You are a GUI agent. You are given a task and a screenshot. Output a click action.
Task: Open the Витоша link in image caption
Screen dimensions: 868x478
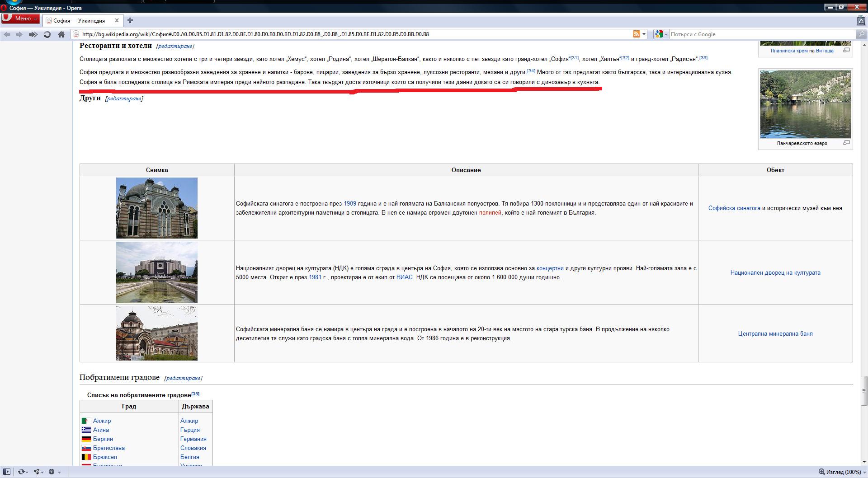[x=825, y=51]
